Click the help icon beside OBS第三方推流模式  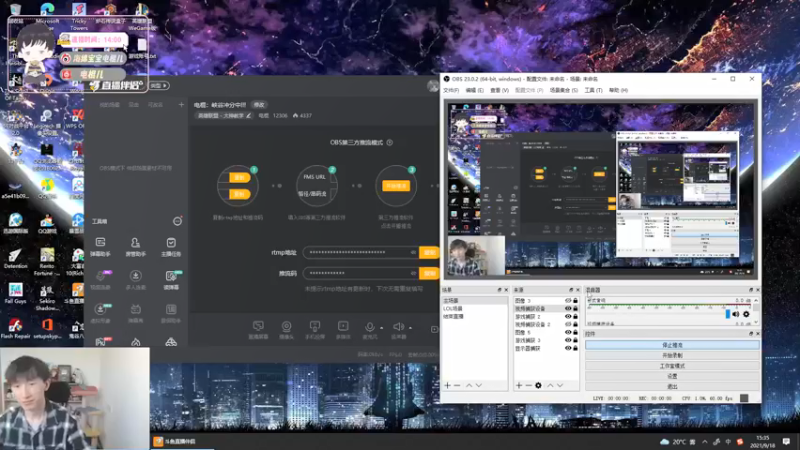click(390, 142)
